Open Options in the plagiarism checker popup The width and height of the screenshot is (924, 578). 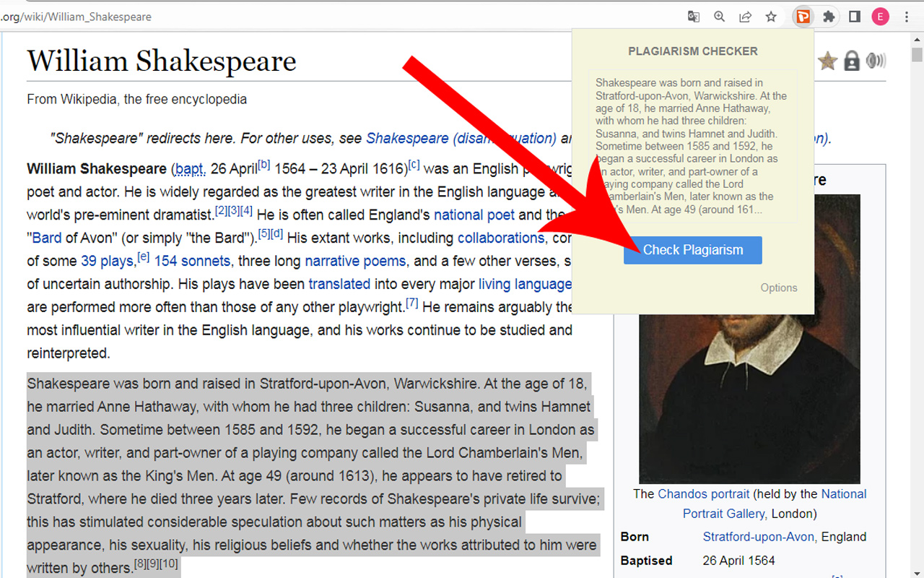(779, 288)
